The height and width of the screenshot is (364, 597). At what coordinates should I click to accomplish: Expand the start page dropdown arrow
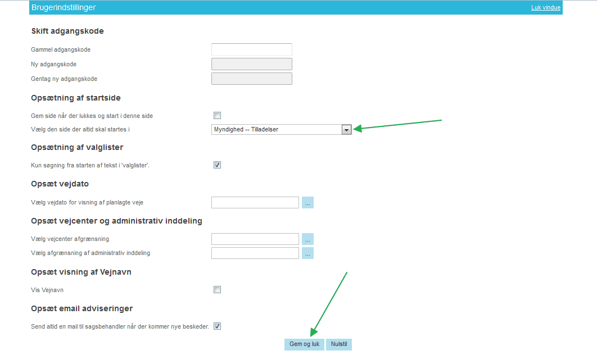pyautogui.click(x=346, y=130)
